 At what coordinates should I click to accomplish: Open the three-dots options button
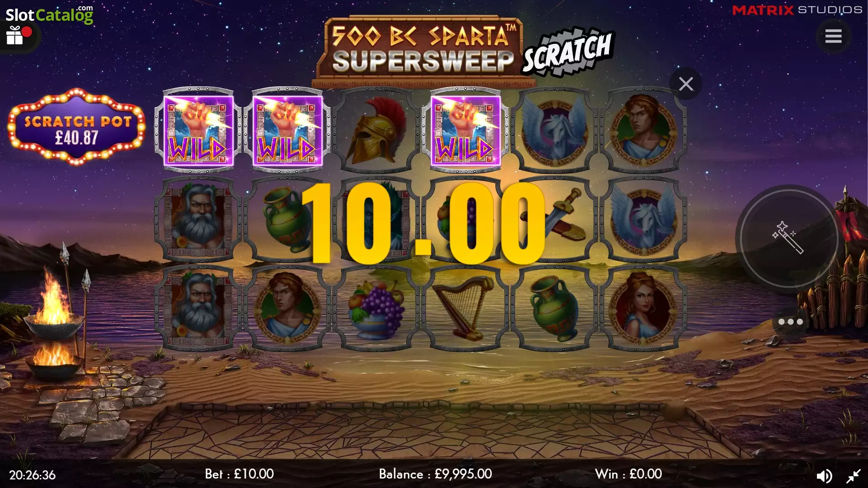tap(790, 322)
